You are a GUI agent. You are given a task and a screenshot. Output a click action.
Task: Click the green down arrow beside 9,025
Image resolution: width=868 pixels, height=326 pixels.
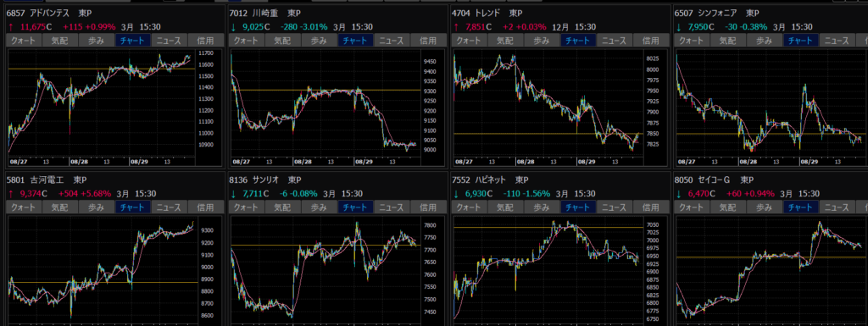coord(233,26)
